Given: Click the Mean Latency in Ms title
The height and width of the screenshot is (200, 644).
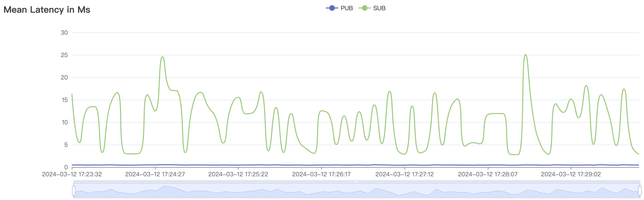Looking at the screenshot, I should tap(47, 10).
